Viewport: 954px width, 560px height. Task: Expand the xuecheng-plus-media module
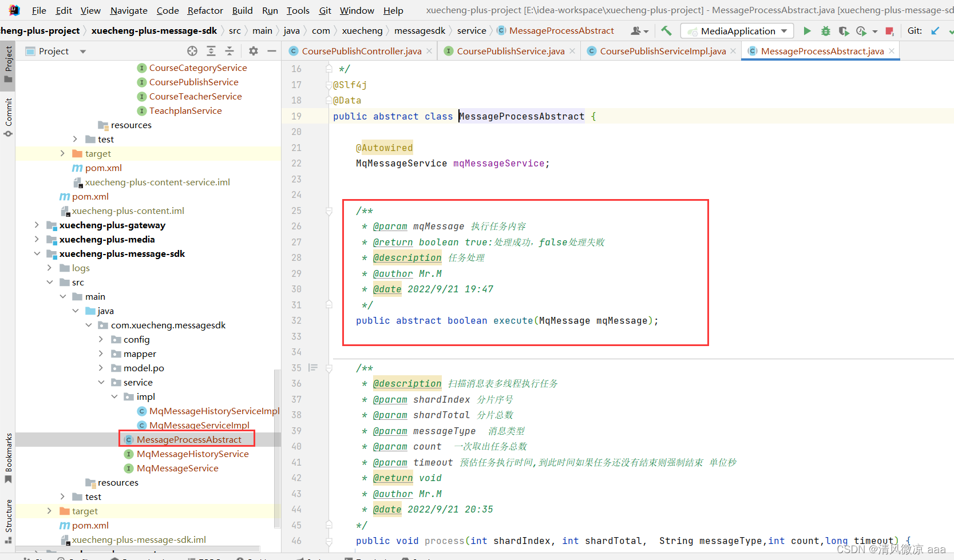tap(37, 239)
